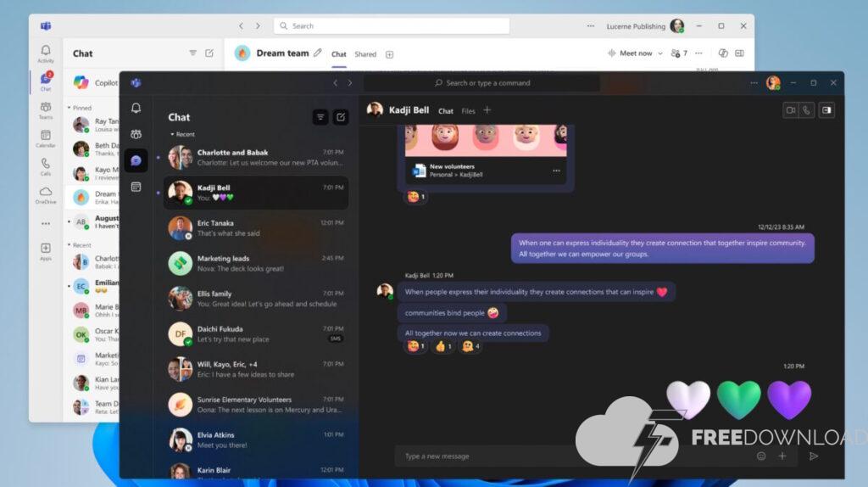Start a video call with Kadji Bell
Screen dimensions: 868x487
(x=791, y=109)
